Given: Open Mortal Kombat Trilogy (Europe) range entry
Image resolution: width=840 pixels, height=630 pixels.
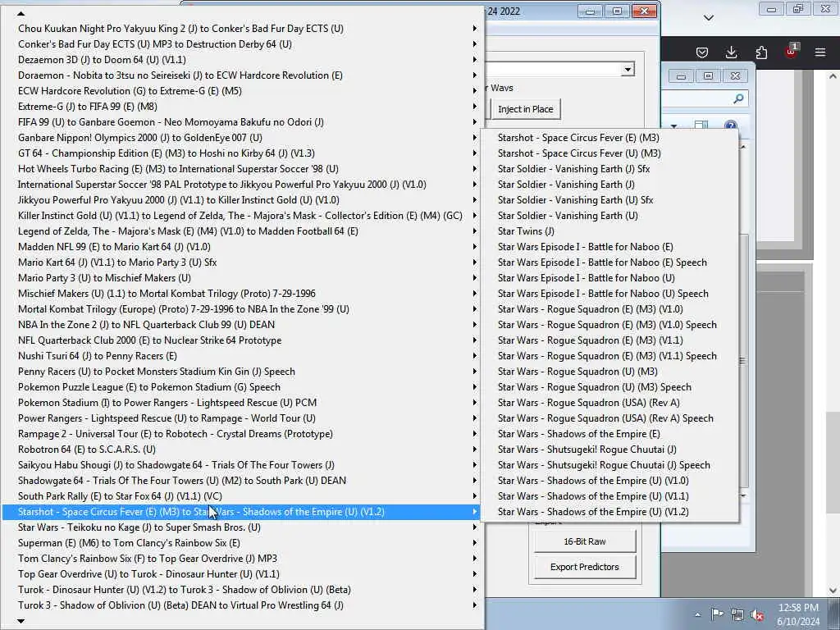Looking at the screenshot, I should point(243,309).
